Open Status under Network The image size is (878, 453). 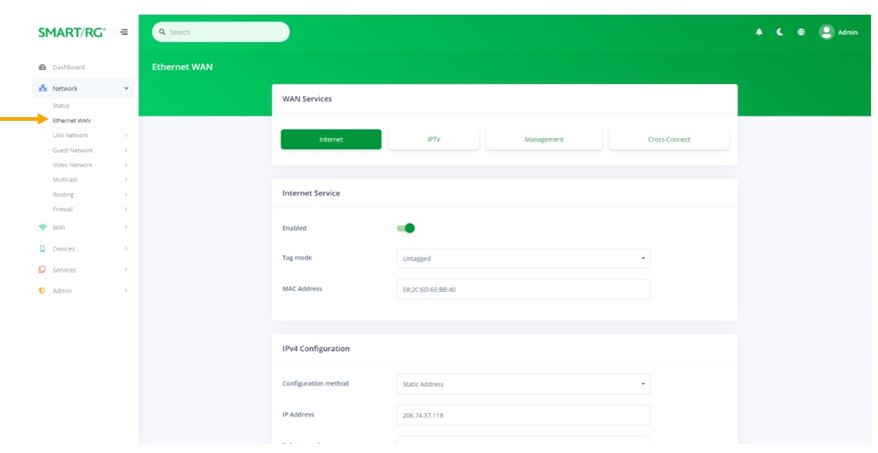tap(61, 105)
